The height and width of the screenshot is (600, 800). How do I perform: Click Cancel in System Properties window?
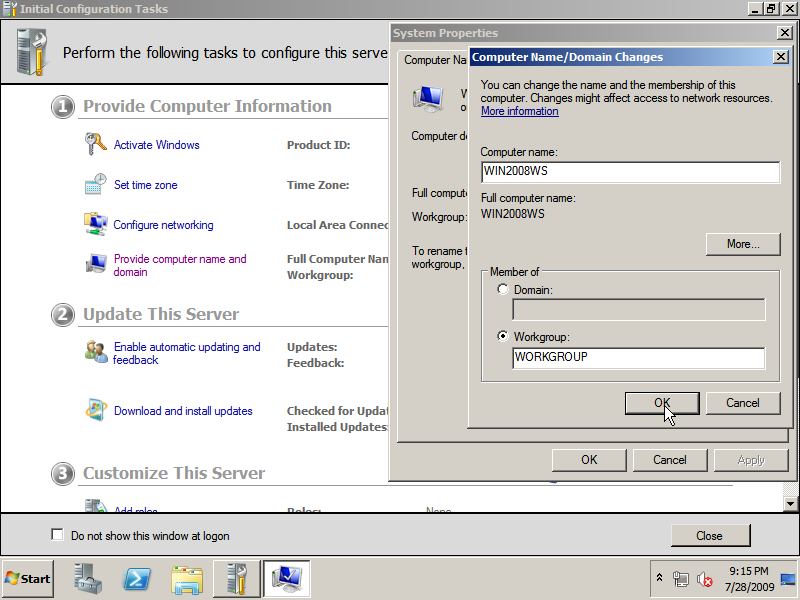click(669, 460)
